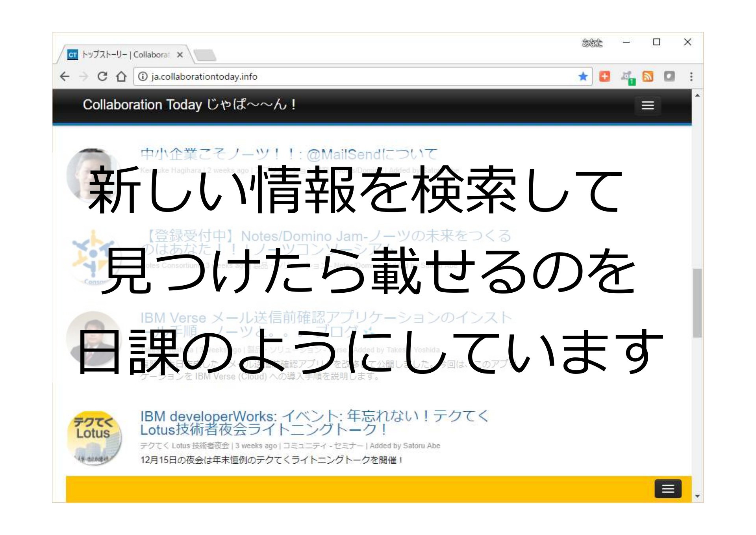Click the Kensuke Hagihara author avatar

coord(94,175)
